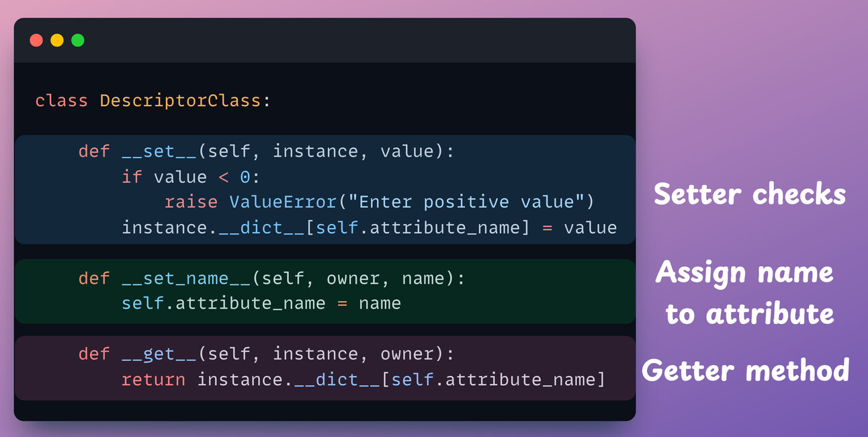The height and width of the screenshot is (437, 868).
Task: Click the DescriptorClass class name
Action: click(180, 101)
